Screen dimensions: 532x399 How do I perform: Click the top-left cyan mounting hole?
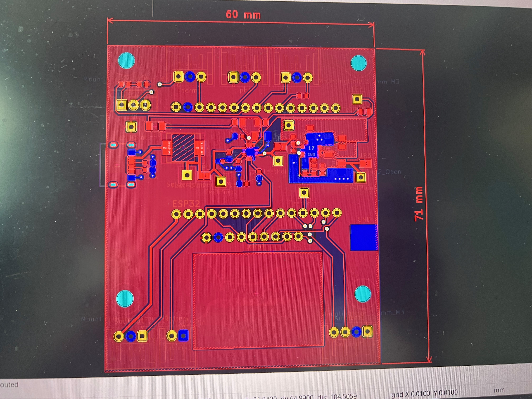pyautogui.click(x=127, y=61)
